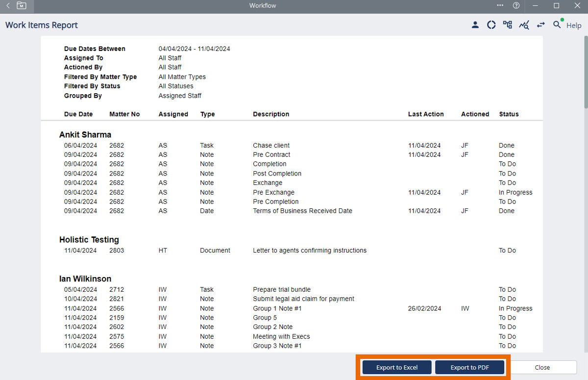The image size is (588, 380).
Task: Click the Holistic Testing group heading
Action: pos(89,239)
